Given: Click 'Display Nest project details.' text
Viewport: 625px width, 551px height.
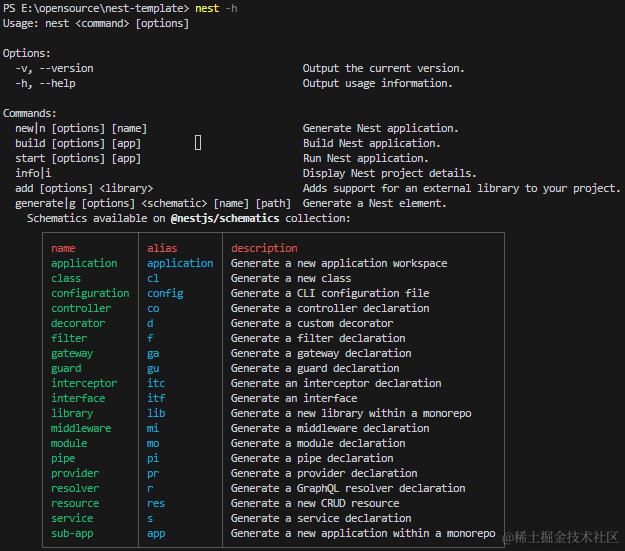Looking at the screenshot, I should point(390,173).
